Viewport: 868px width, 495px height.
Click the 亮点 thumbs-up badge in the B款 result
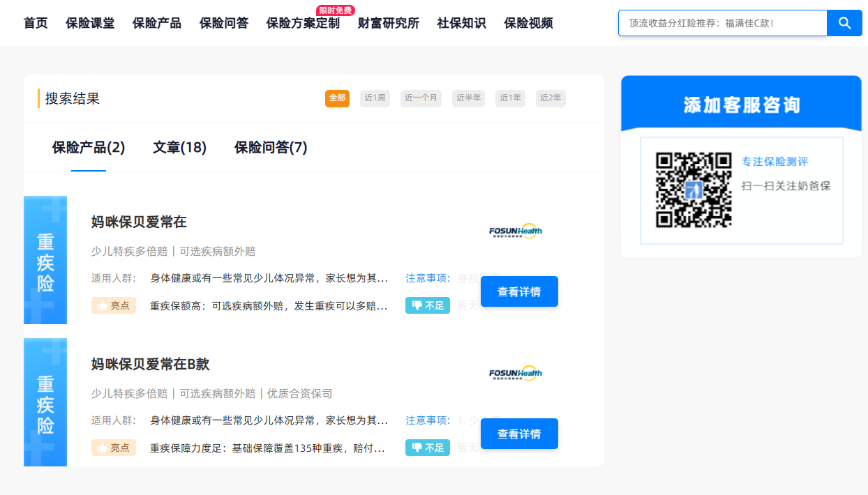[113, 448]
